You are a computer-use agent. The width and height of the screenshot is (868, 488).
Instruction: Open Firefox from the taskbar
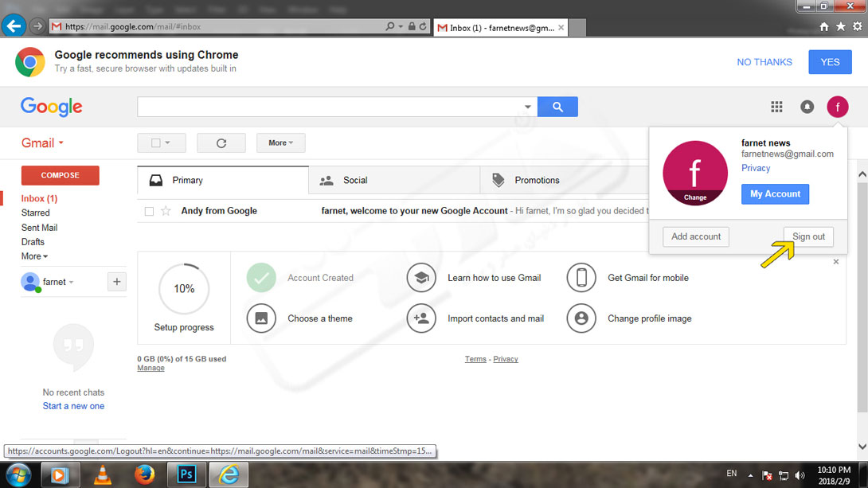click(144, 474)
